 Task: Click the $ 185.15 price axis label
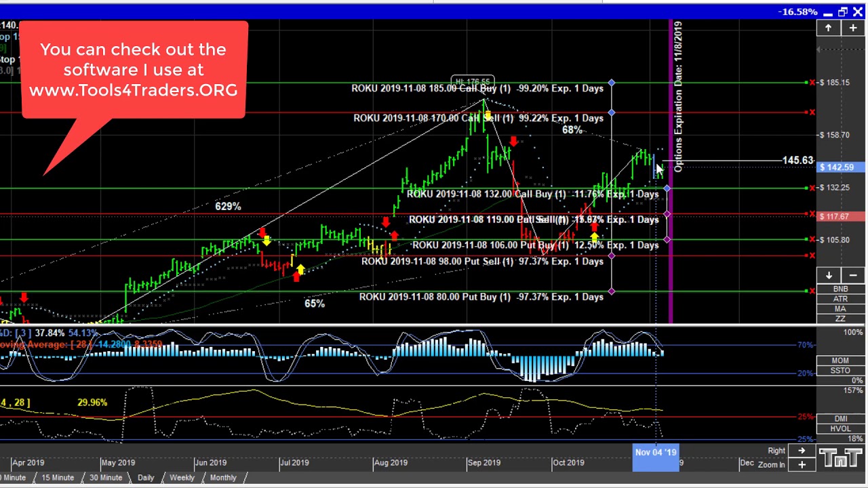point(835,83)
